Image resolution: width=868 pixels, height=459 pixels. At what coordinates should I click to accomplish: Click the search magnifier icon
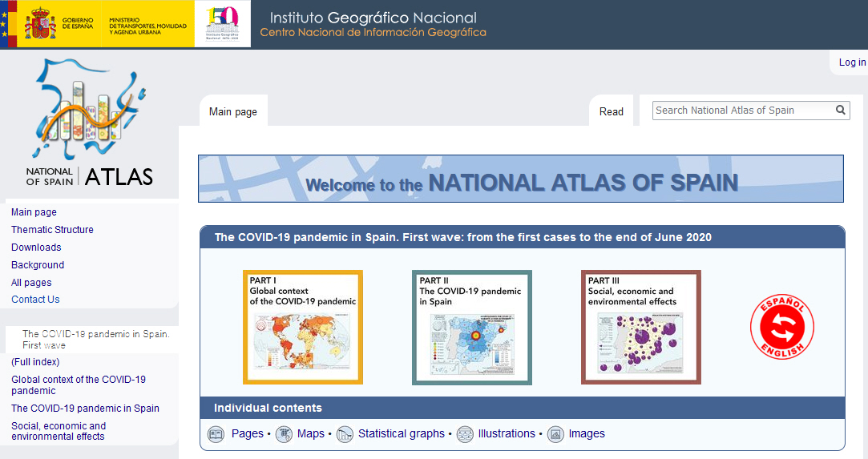(x=840, y=110)
